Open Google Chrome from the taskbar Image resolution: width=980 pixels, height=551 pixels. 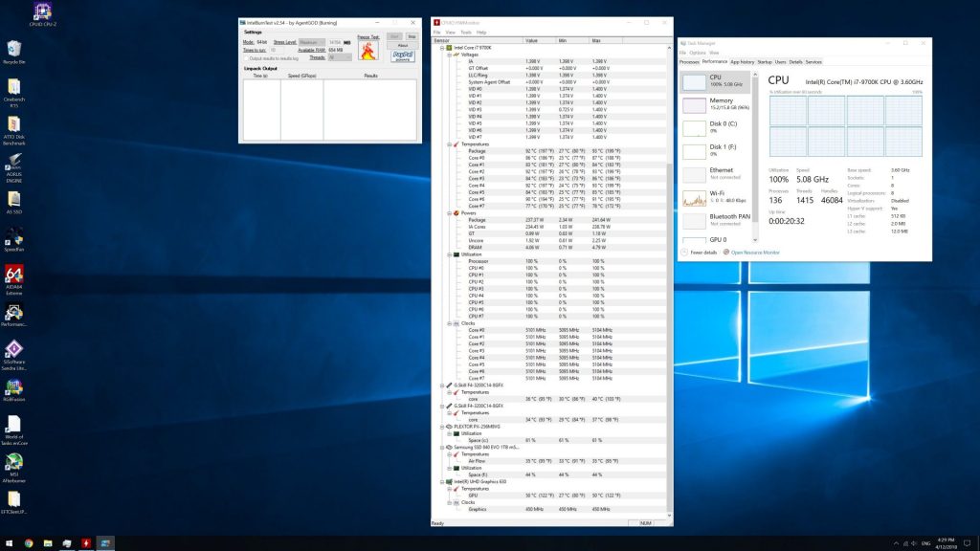[x=29, y=543]
